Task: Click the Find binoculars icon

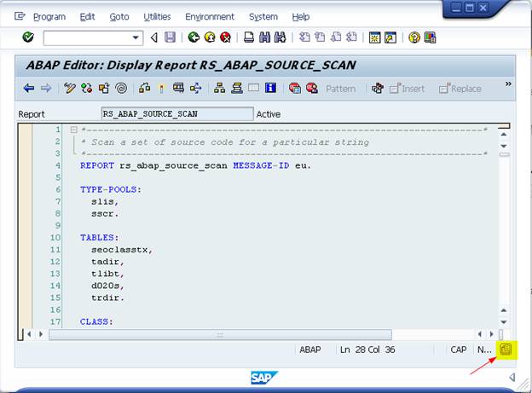Action: [x=264, y=37]
